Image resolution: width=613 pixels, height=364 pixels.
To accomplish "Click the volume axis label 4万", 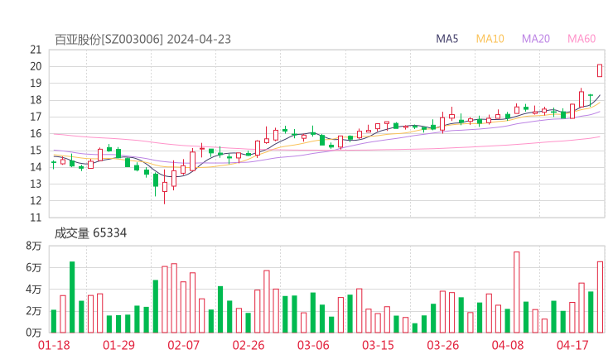I will click(x=34, y=290).
